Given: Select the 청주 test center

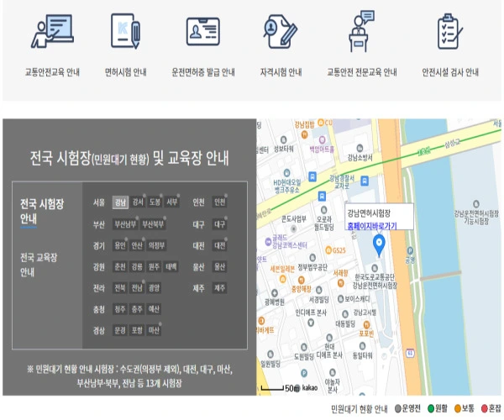Looking at the screenshot, I should (x=120, y=309).
